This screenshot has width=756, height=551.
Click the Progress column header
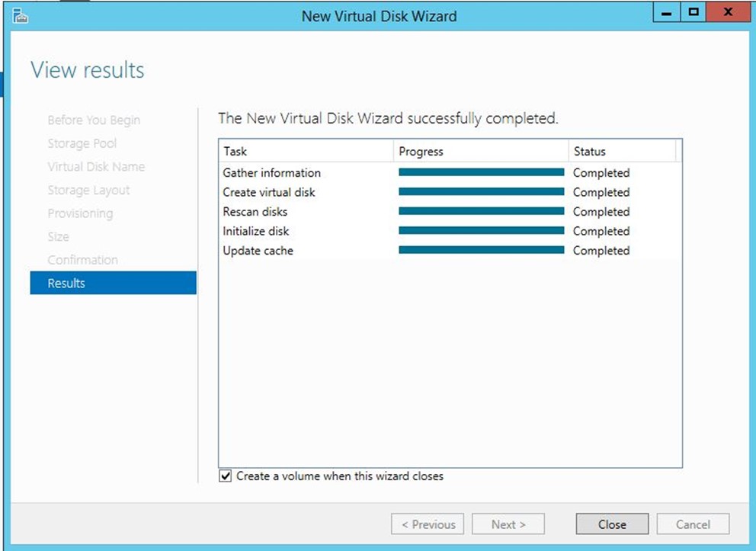click(x=481, y=152)
